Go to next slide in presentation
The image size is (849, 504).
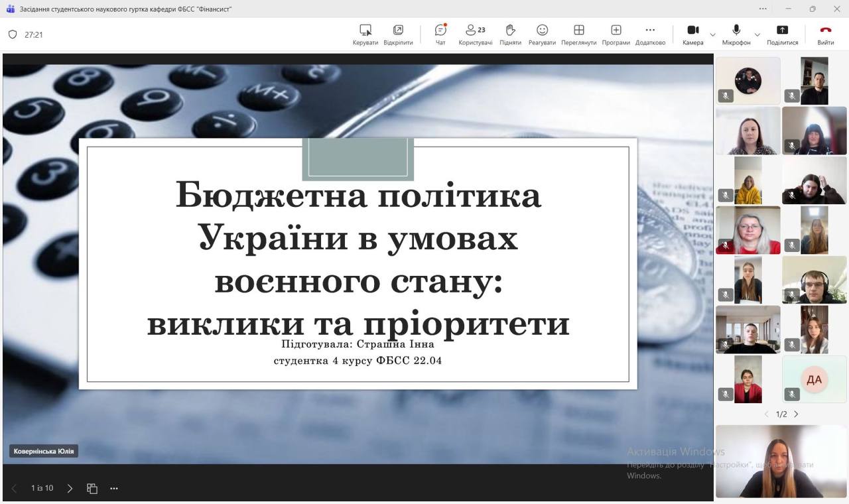(x=70, y=489)
